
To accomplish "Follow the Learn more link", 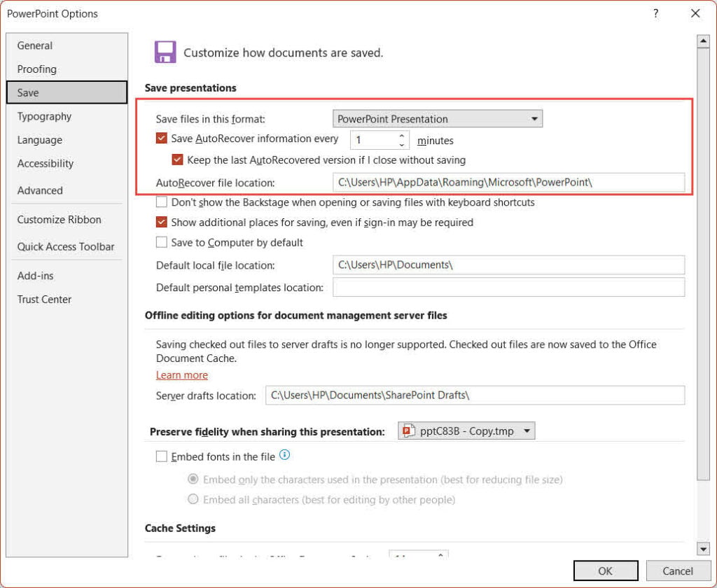I will tap(181, 375).
